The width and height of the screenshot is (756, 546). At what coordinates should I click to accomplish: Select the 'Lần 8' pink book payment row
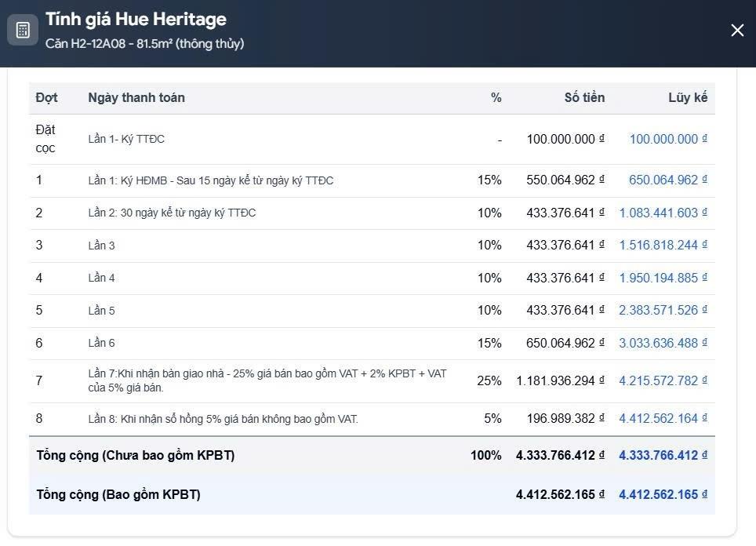pos(223,419)
